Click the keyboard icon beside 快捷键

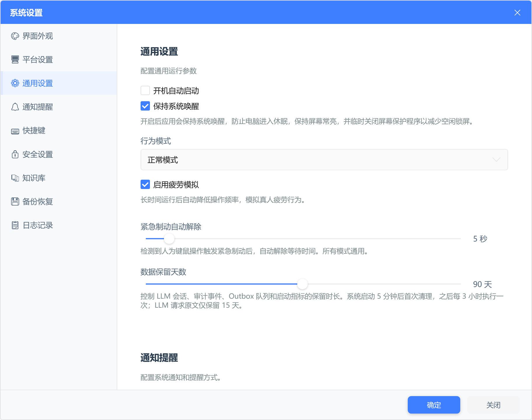[x=15, y=131]
